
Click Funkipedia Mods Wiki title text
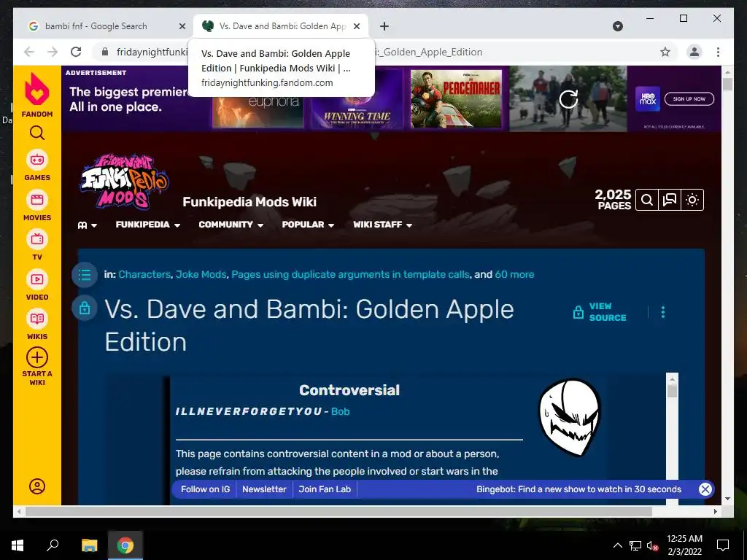[x=249, y=202]
